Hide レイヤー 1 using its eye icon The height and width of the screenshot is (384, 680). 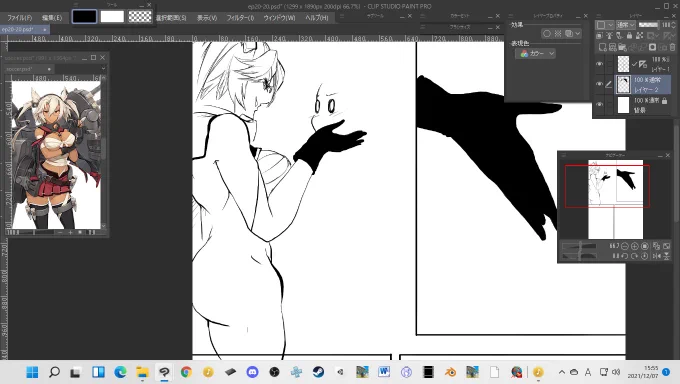(x=599, y=64)
